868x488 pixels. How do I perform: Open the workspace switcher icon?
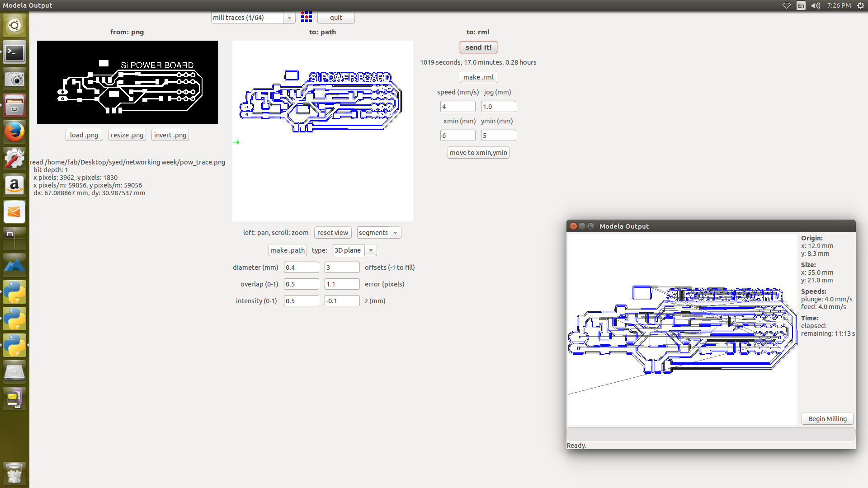click(x=14, y=239)
